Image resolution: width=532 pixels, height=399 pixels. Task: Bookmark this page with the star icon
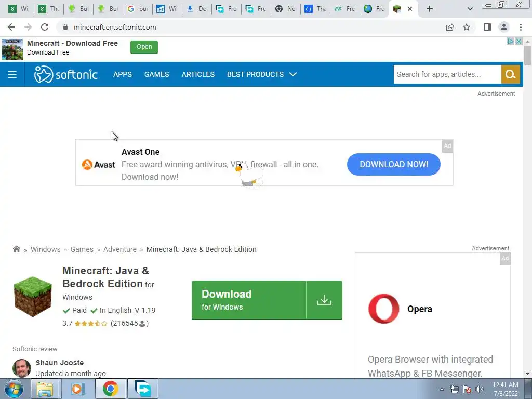pos(467,27)
